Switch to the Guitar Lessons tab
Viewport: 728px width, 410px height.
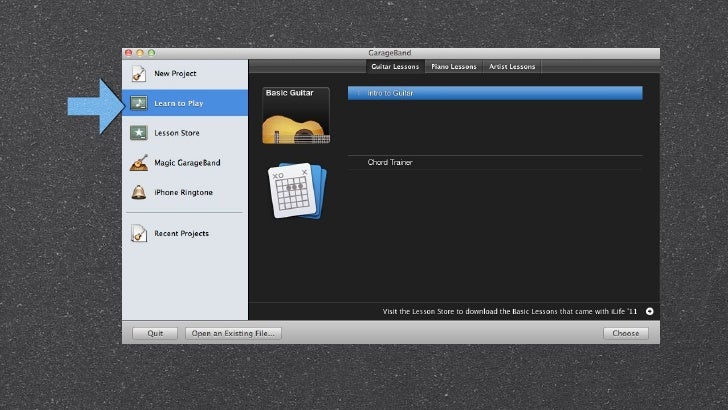(x=395, y=66)
